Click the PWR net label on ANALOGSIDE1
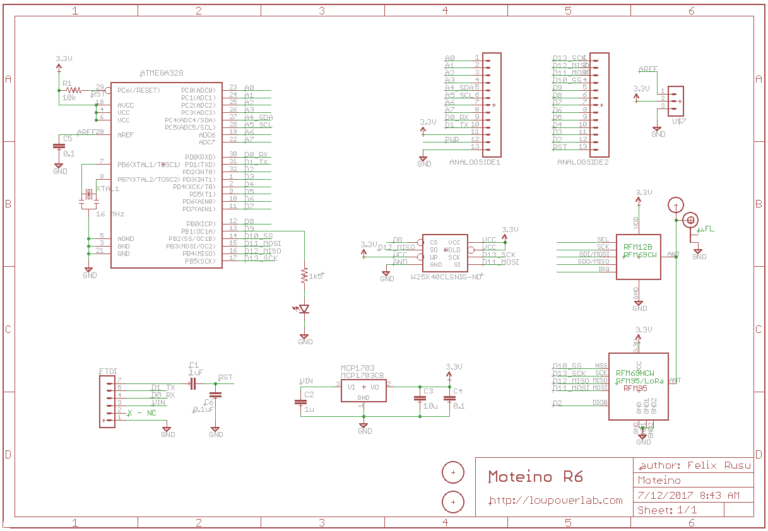Viewport: 768px width, 531px height. point(452,140)
